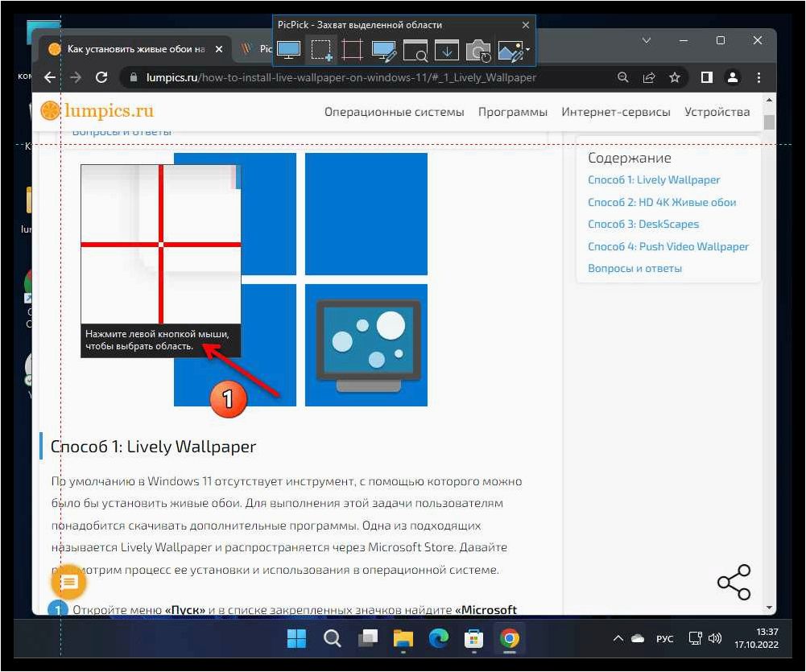Image resolution: width=806 pixels, height=672 pixels.
Task: Open Windows Start menu
Action: tap(296, 639)
